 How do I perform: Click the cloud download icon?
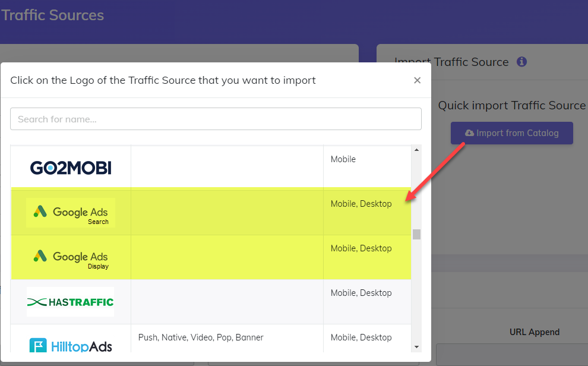[x=469, y=132]
